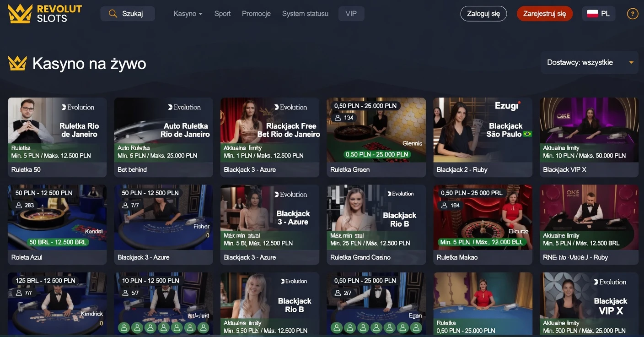Expand the Kasyno dropdown menu
Screen dimensions: 644x337
[x=188, y=14]
